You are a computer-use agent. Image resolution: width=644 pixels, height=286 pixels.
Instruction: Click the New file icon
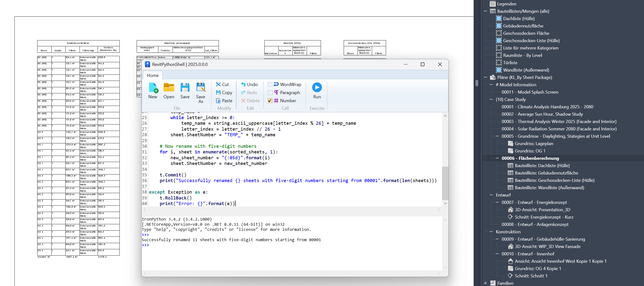tap(153, 88)
